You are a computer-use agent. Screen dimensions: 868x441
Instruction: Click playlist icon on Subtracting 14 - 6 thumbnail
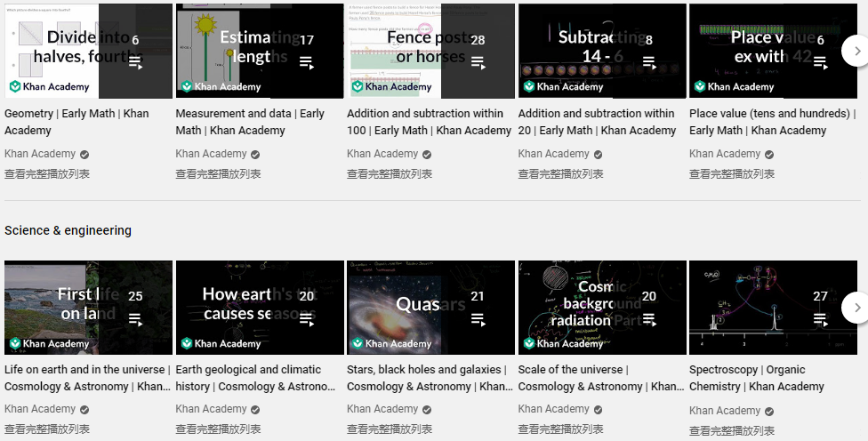click(x=649, y=62)
